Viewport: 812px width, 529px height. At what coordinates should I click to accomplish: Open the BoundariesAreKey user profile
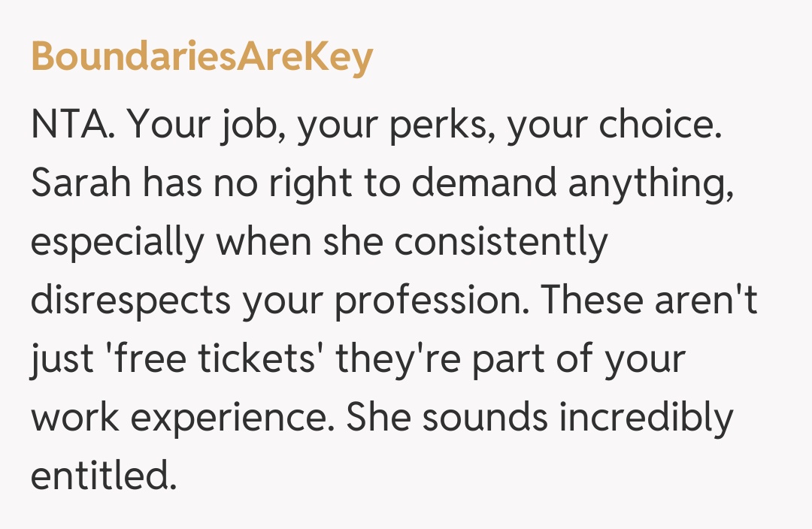(201, 56)
